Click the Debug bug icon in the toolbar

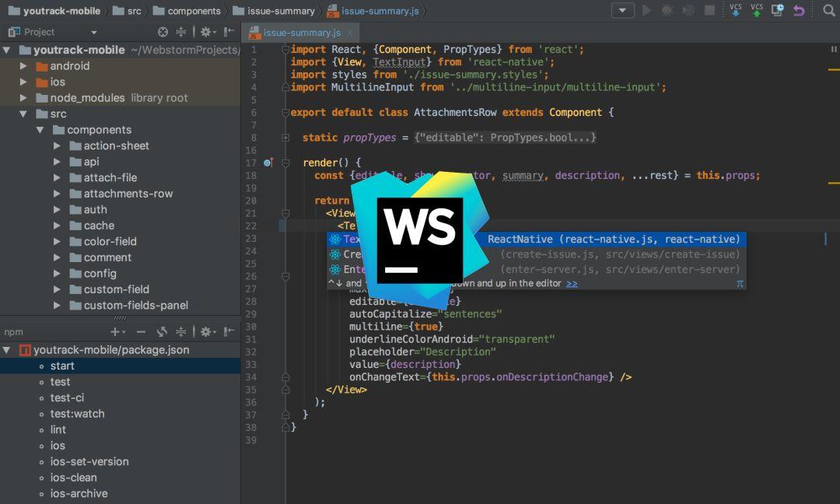667,10
